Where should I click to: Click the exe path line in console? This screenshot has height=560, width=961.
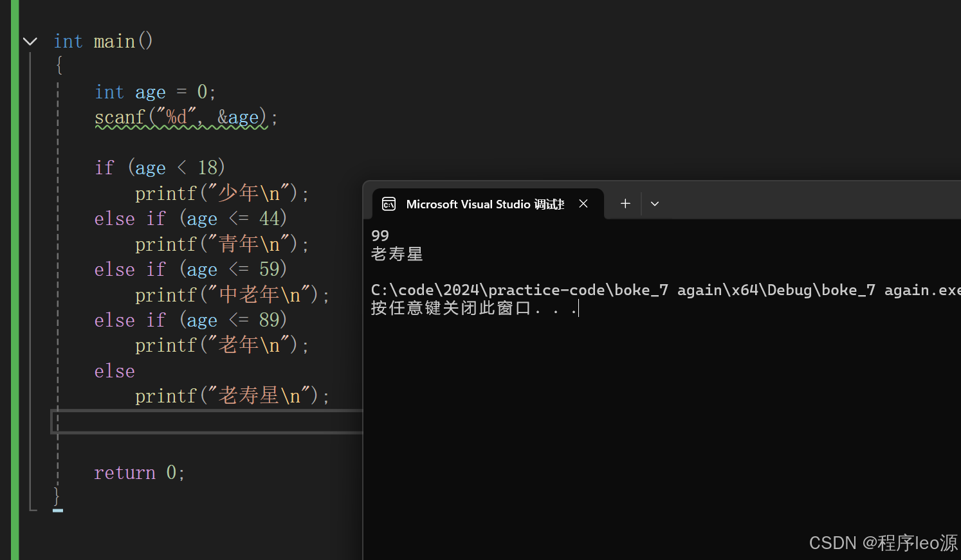coord(666,290)
